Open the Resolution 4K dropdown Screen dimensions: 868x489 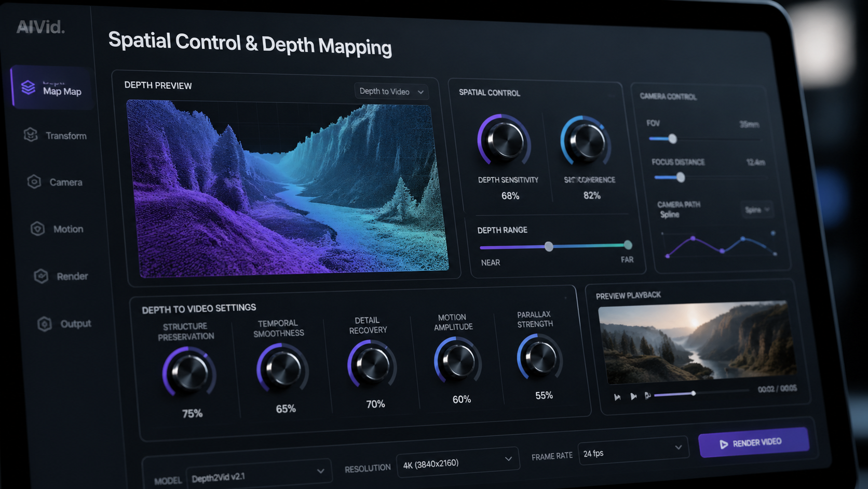[457, 461]
